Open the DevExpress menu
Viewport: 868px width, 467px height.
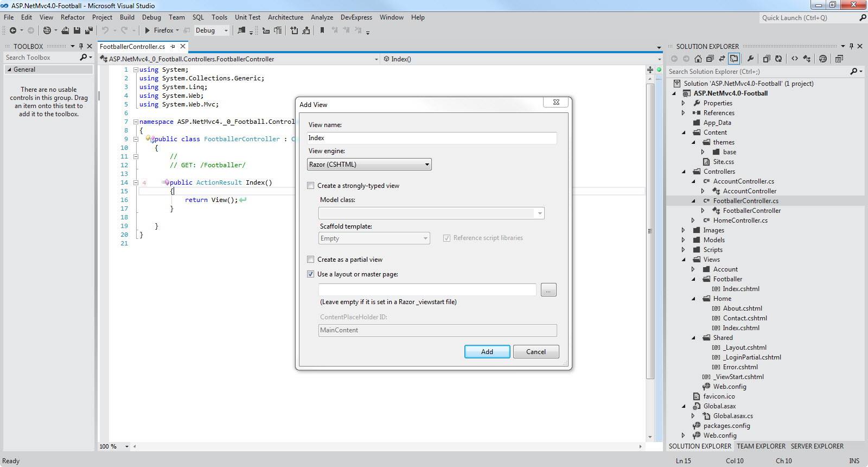point(356,17)
